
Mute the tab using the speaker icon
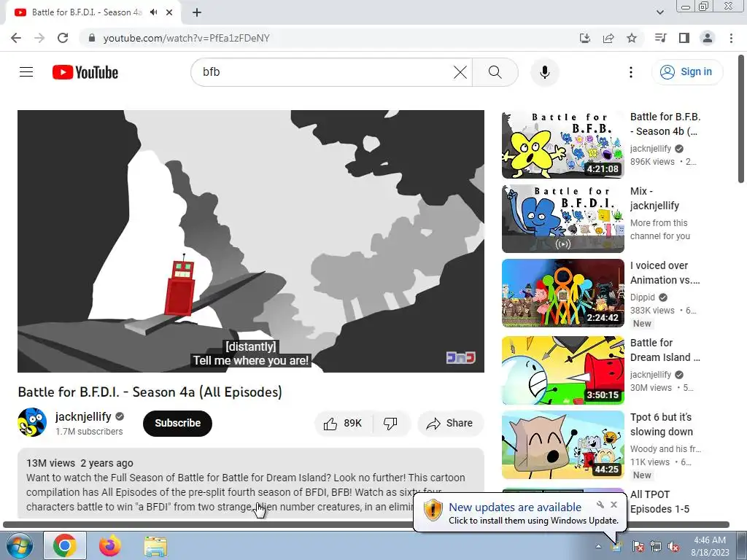tap(153, 12)
